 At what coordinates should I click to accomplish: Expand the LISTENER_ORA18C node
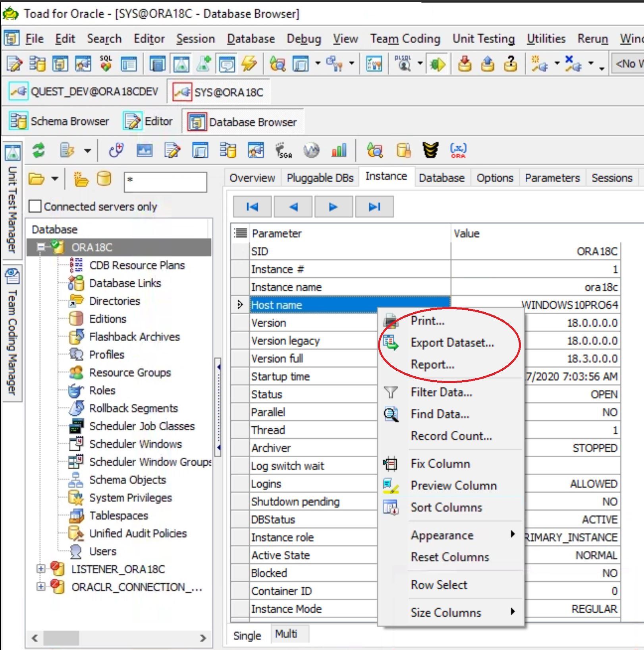(40, 569)
